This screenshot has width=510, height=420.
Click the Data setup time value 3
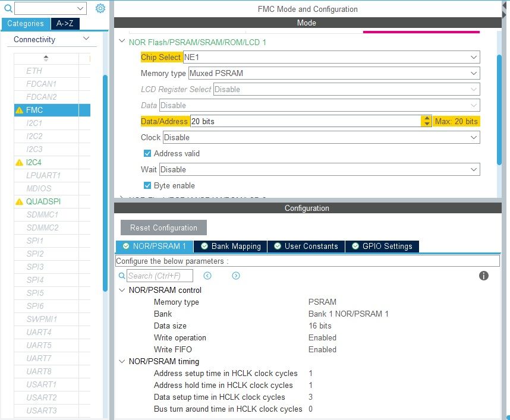pos(311,397)
